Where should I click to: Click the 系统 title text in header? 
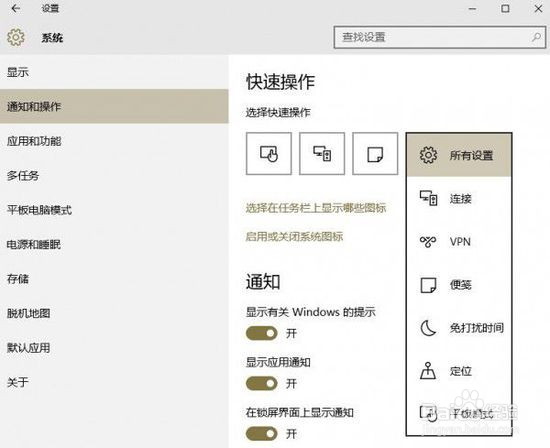52,37
